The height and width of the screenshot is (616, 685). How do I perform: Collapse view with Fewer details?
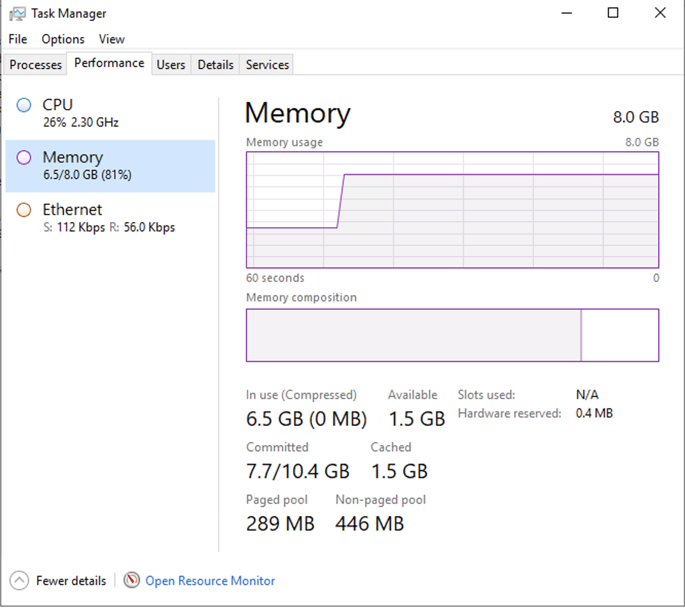click(71, 581)
